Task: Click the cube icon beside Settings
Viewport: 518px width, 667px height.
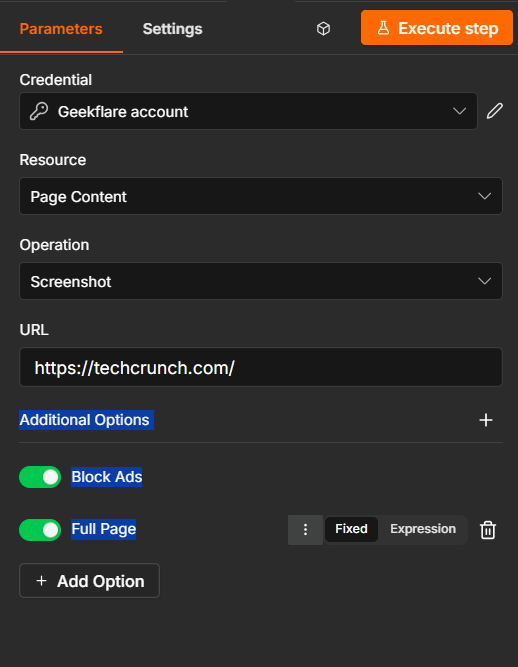Action: (324, 29)
